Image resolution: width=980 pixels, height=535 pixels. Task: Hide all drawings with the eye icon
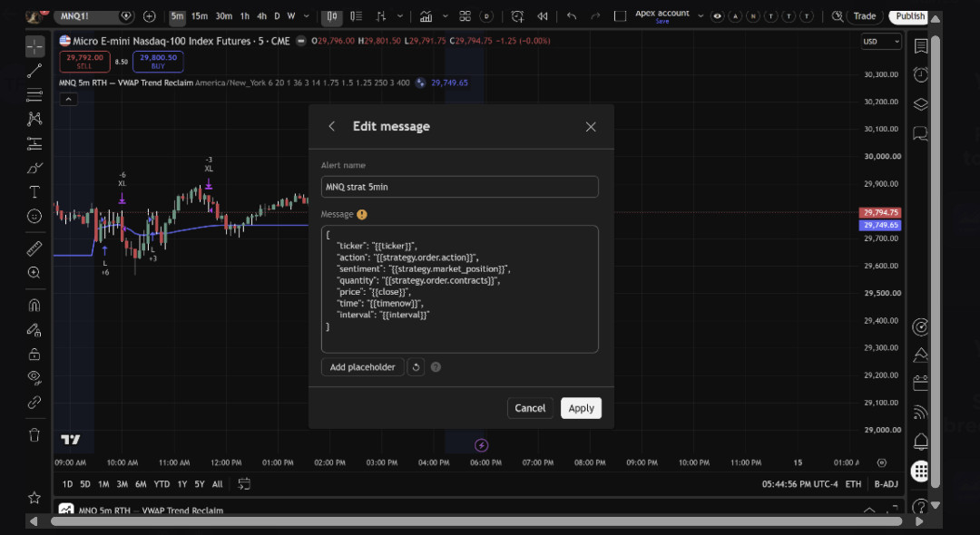[34, 378]
